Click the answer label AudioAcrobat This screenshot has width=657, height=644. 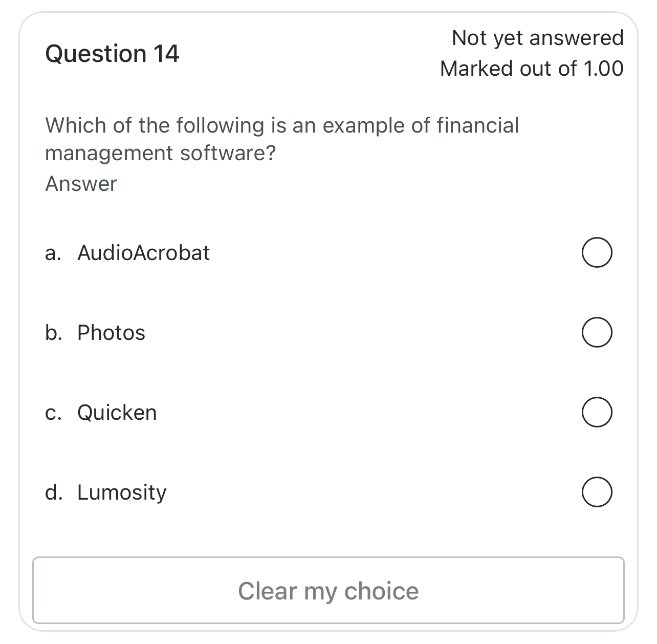pos(143,252)
